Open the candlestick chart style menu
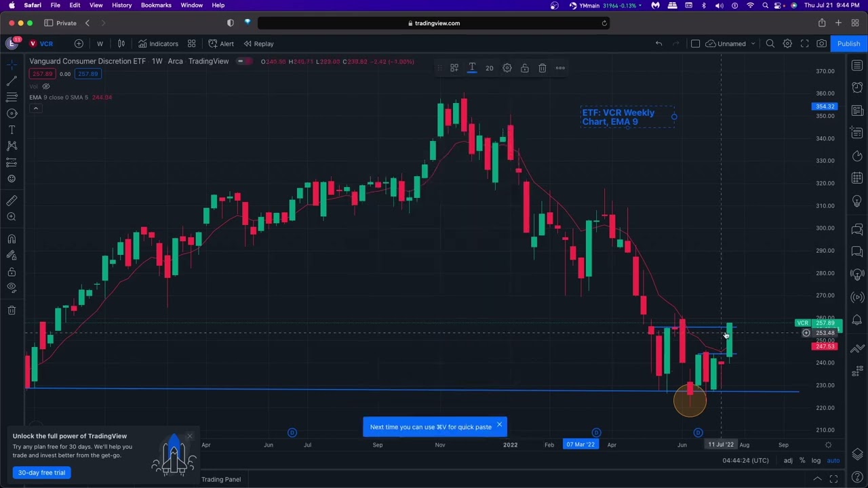This screenshot has width=868, height=488. point(121,43)
